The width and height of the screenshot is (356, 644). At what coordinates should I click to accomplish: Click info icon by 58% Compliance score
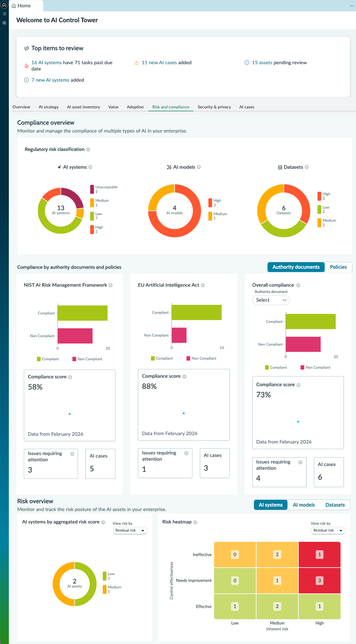tap(70, 377)
